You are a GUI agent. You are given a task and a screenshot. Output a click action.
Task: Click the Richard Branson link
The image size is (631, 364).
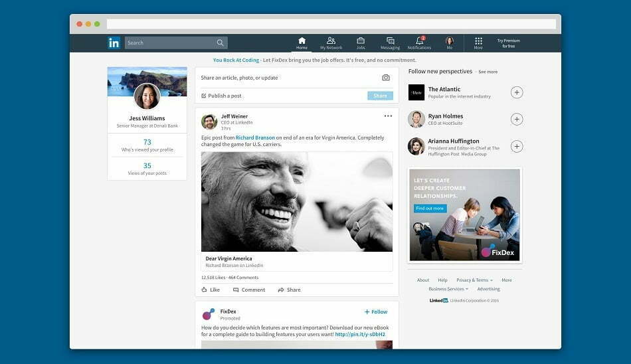pos(255,137)
